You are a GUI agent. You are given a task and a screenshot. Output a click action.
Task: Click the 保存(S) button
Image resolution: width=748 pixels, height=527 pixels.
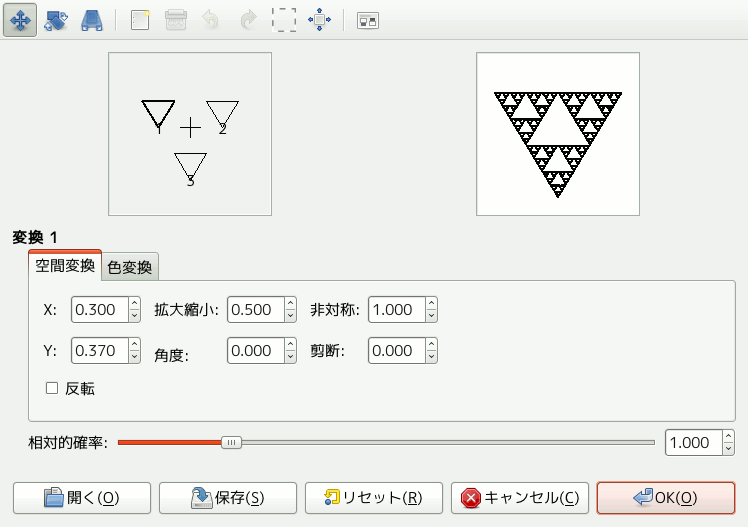(x=228, y=498)
